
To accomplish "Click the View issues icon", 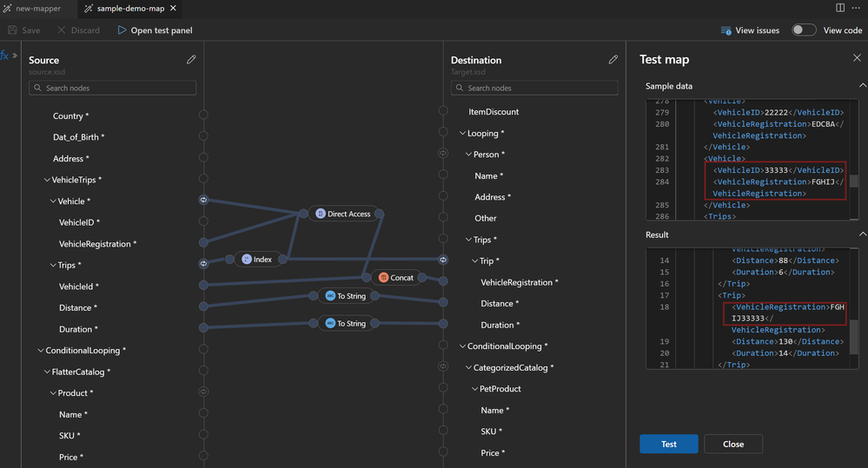I will 726,30.
